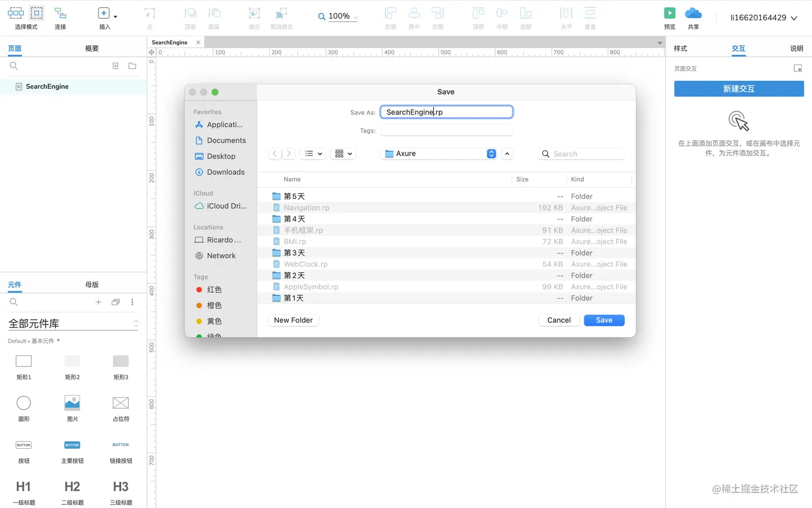The width and height of the screenshot is (812, 508).
Task: Open the 全部元件库 library selector
Action: point(73,323)
